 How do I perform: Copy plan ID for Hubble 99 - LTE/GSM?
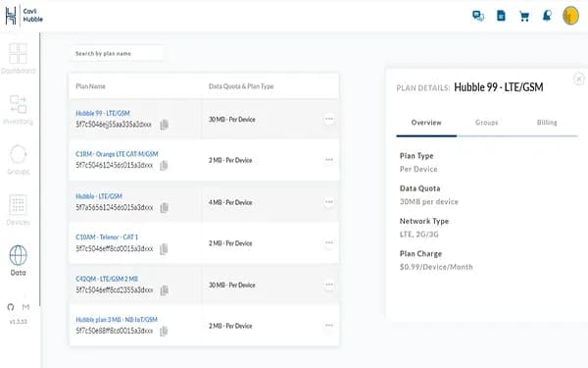click(x=164, y=125)
